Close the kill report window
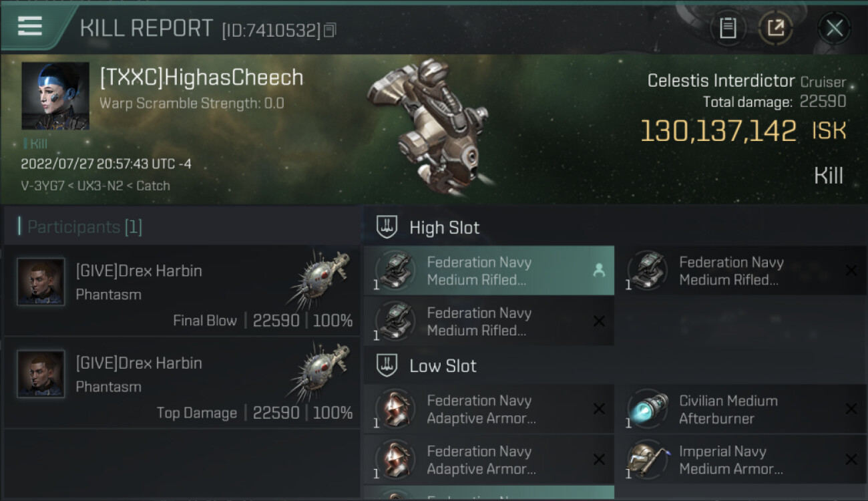 pyautogui.click(x=834, y=28)
